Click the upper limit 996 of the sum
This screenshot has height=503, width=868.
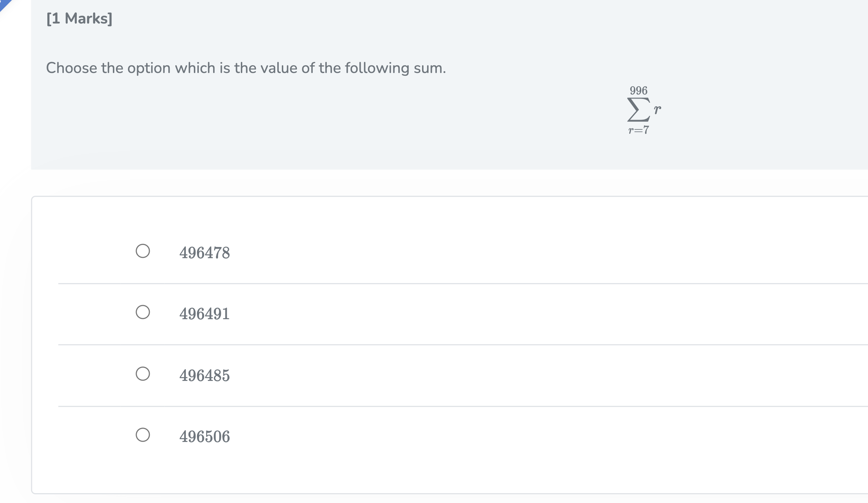[x=638, y=90]
